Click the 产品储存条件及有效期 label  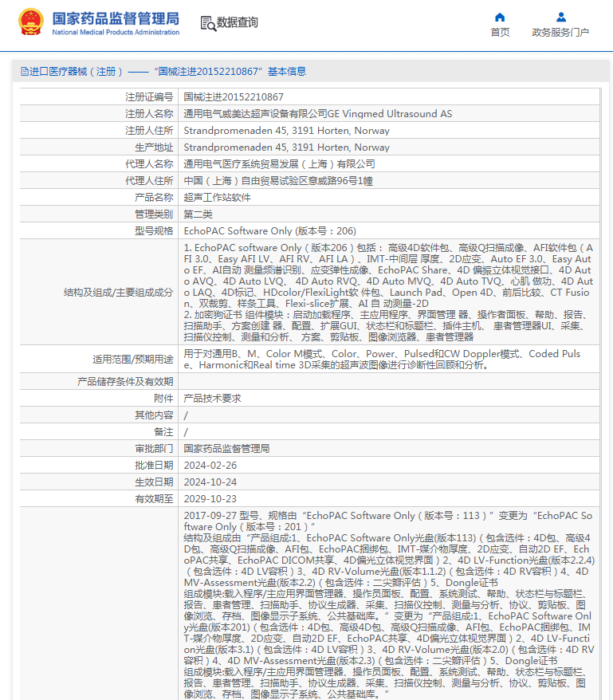[125, 382]
